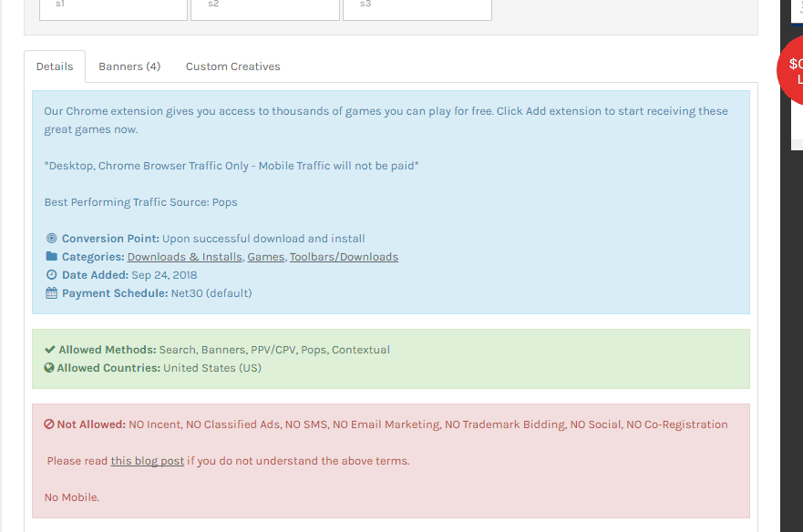Select the 'Sep 24, 2018' date text

(x=164, y=275)
